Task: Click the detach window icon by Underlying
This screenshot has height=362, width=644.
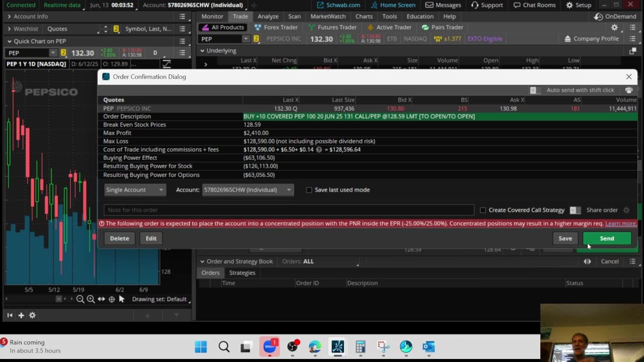Action: (633, 51)
